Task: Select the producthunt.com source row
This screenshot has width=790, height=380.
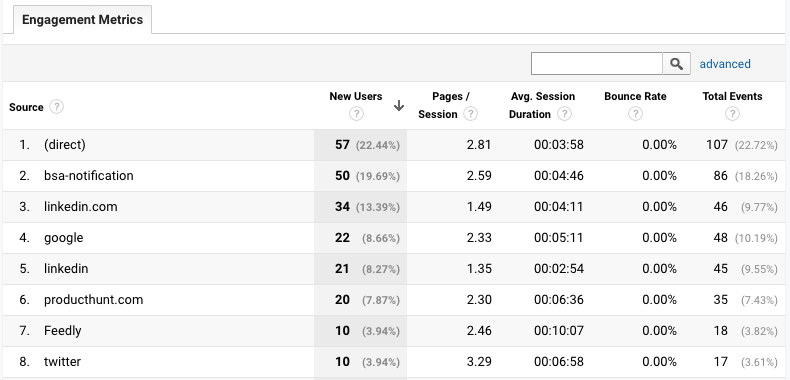Action: 394,300
